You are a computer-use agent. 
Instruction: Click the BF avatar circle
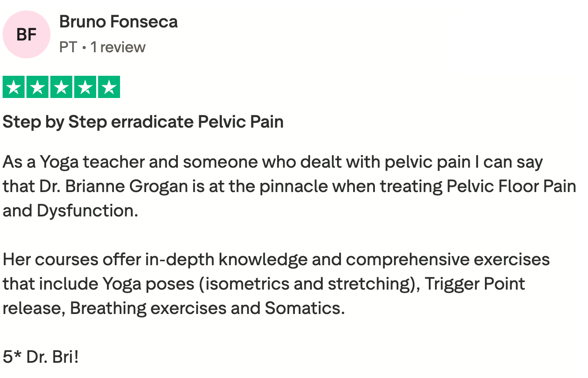pos(27,34)
